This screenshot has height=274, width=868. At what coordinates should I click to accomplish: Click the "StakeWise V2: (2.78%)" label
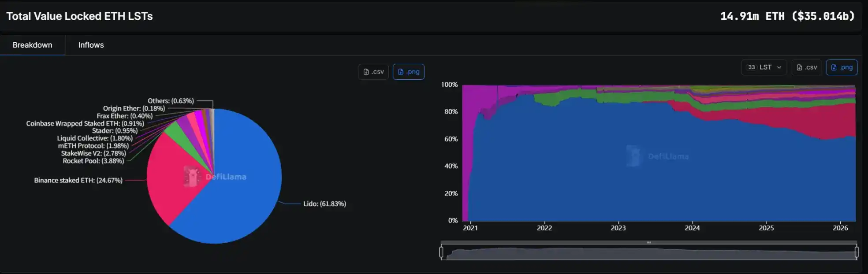pos(93,154)
